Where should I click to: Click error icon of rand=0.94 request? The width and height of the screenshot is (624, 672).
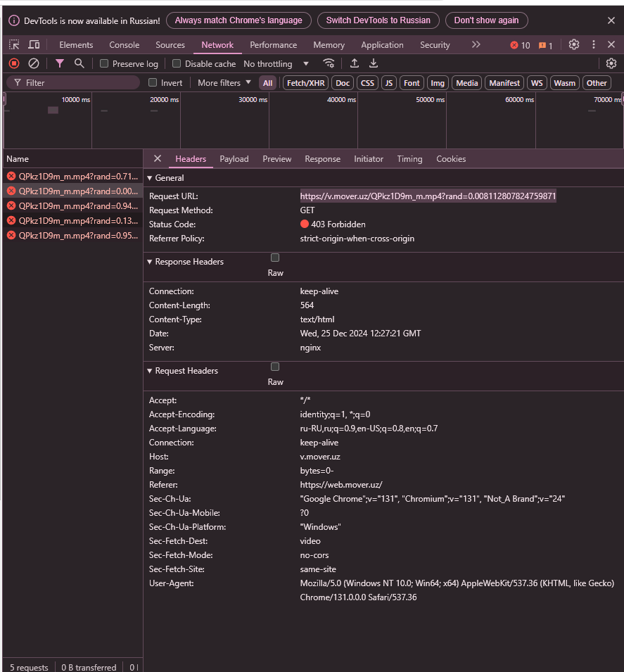[11, 205]
